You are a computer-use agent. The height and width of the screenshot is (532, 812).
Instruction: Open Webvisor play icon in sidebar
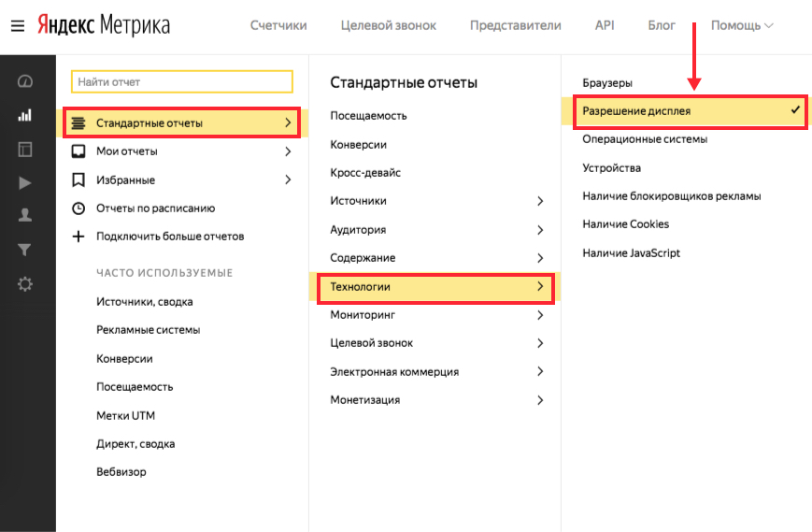point(25,182)
